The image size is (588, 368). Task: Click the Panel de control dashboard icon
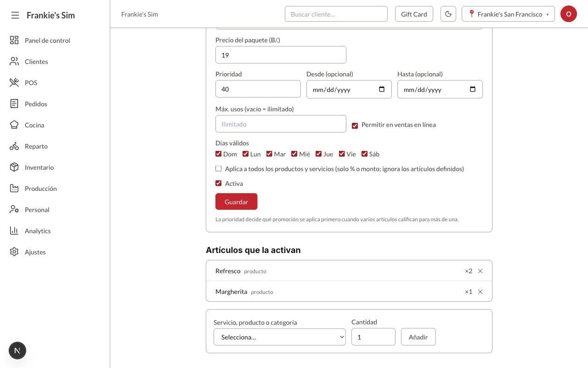click(x=14, y=40)
